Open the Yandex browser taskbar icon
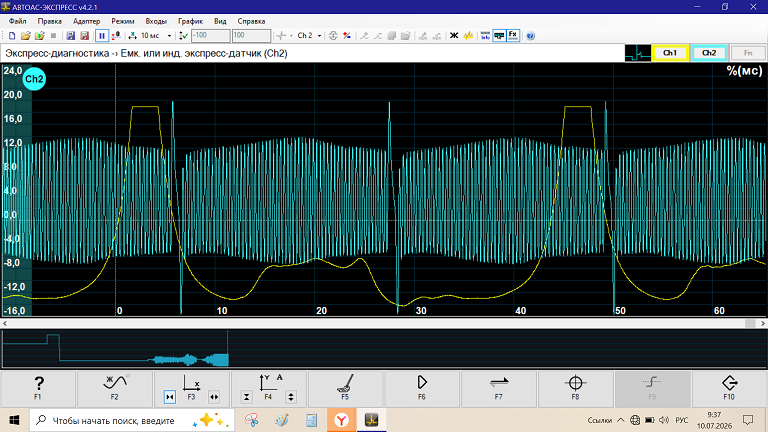 point(341,420)
